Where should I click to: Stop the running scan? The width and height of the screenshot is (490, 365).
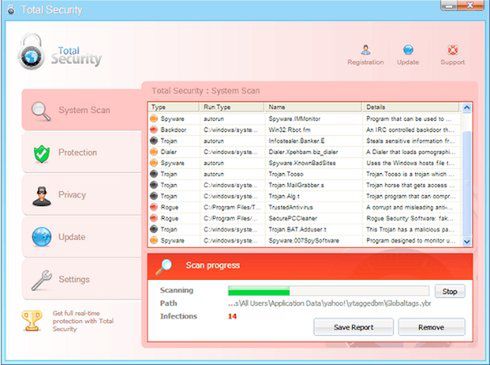point(450,292)
